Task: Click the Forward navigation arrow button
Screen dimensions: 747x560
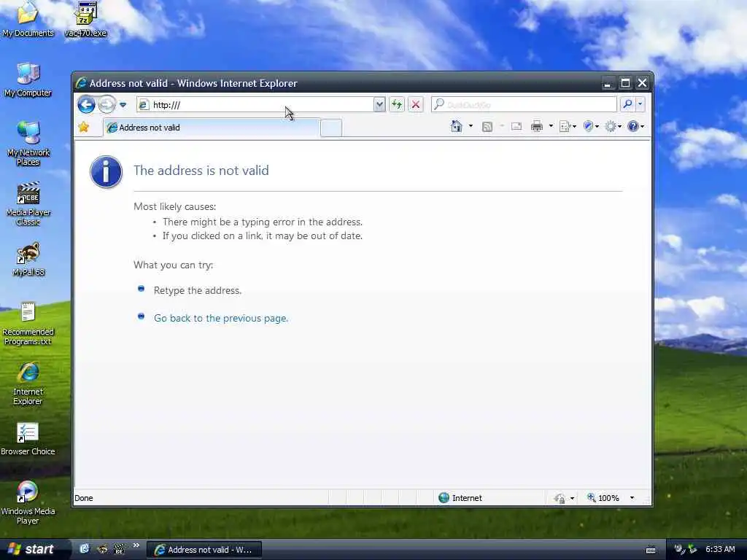Action: [107, 105]
